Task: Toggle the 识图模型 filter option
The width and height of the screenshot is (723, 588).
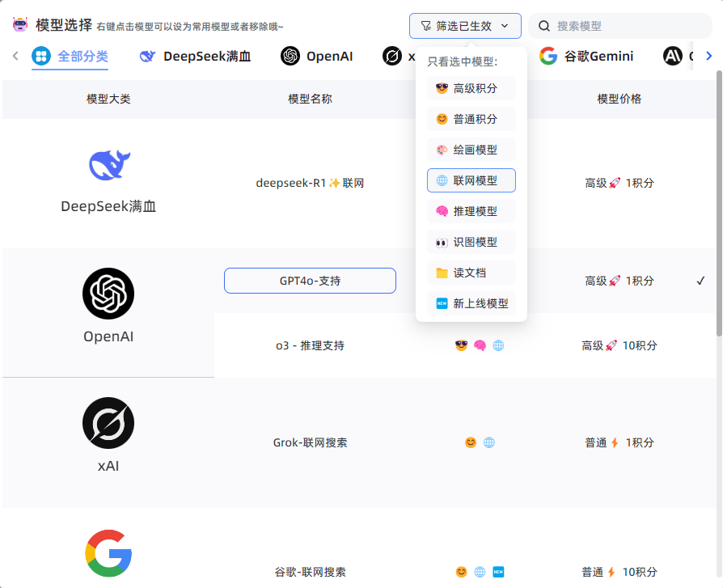Action: 471,242
